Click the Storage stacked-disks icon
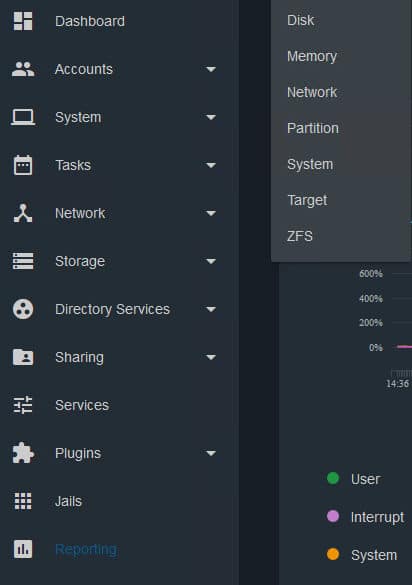The width and height of the screenshot is (412, 585). coord(23,261)
